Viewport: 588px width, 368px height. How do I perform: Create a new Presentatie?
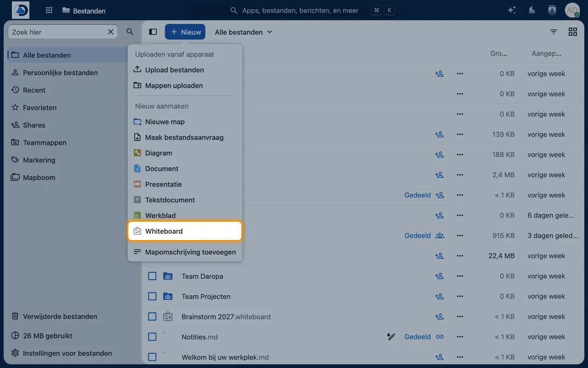[185, 184]
